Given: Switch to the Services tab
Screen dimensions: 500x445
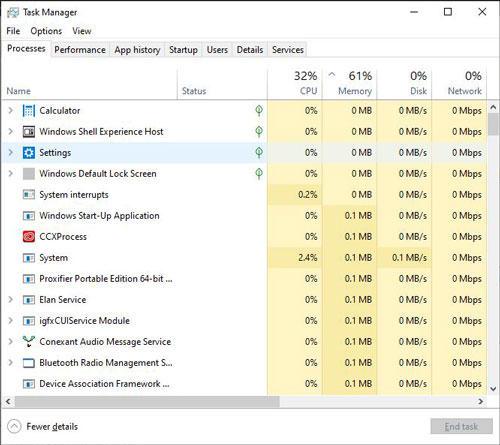Looking at the screenshot, I should 288,50.
